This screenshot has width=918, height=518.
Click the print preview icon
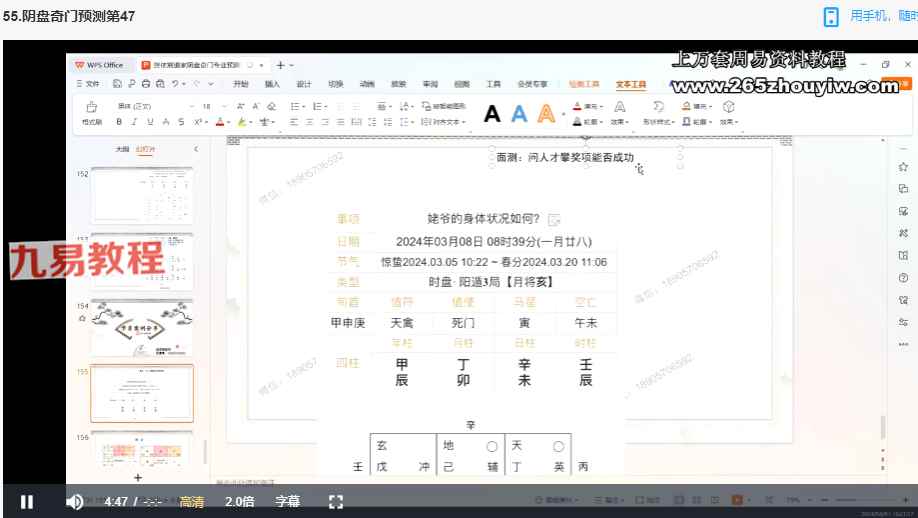[160, 84]
